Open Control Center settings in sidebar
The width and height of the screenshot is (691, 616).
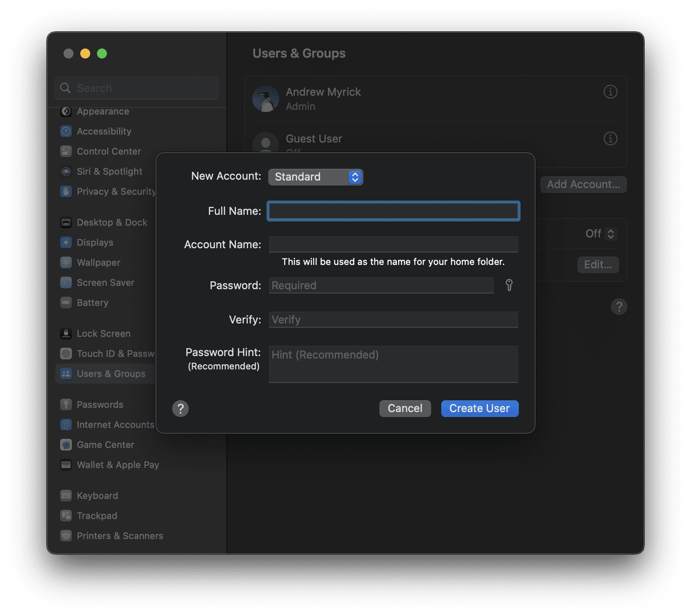pyautogui.click(x=109, y=151)
